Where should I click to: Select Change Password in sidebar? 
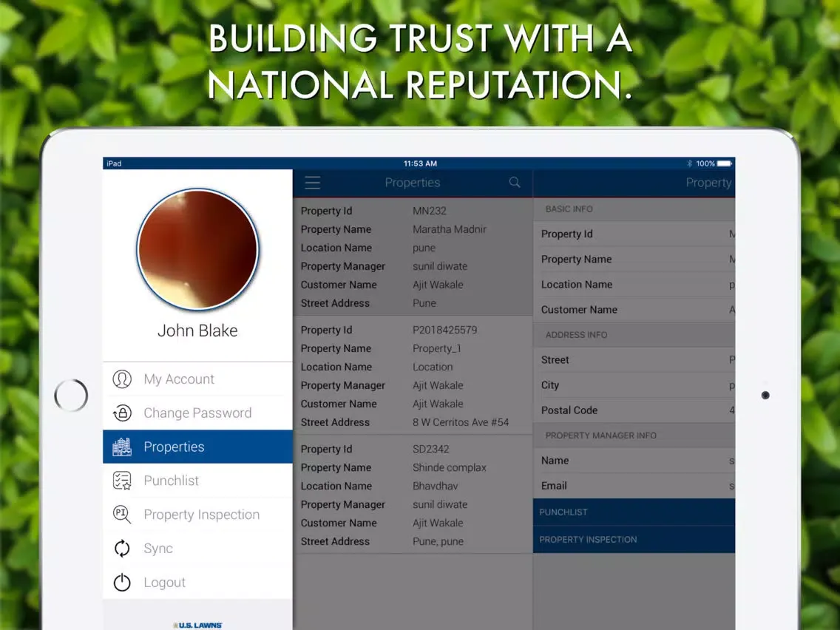point(197,413)
